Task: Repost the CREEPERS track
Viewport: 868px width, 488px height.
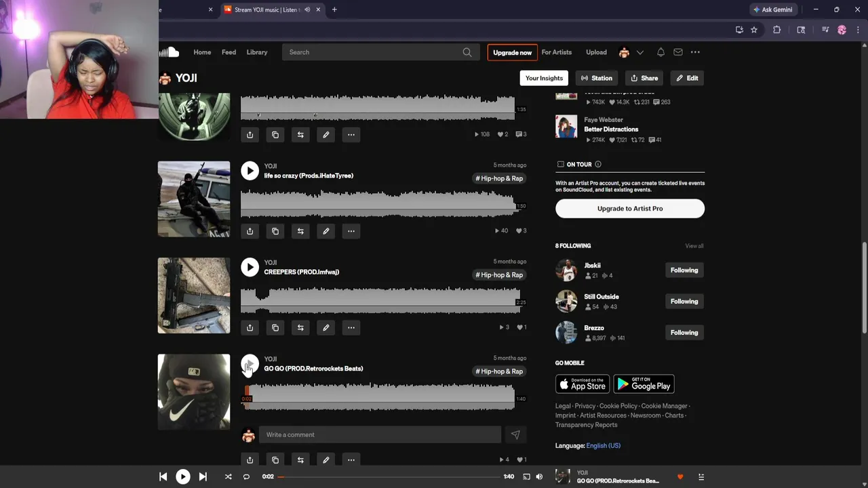Action: (300, 327)
